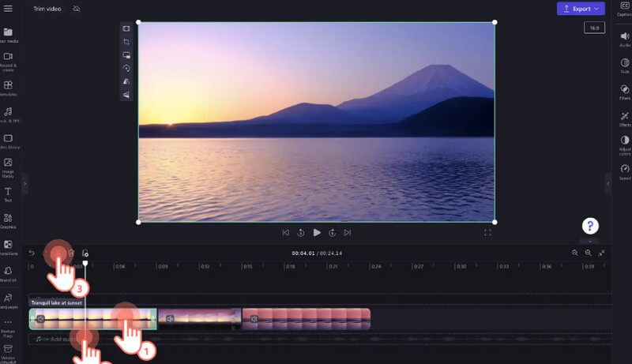Expand the left sidebar panel arrow
The height and width of the screenshot is (364, 632).
24,182
